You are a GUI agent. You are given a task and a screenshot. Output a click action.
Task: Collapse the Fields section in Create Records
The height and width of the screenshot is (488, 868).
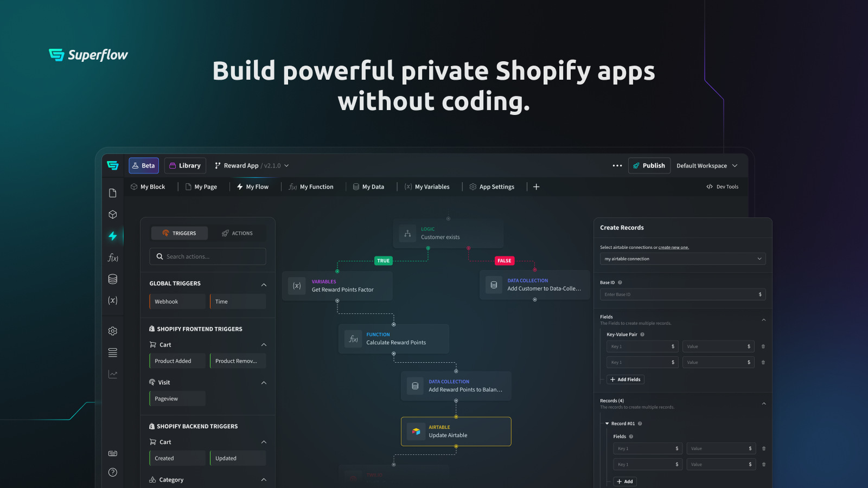(763, 320)
